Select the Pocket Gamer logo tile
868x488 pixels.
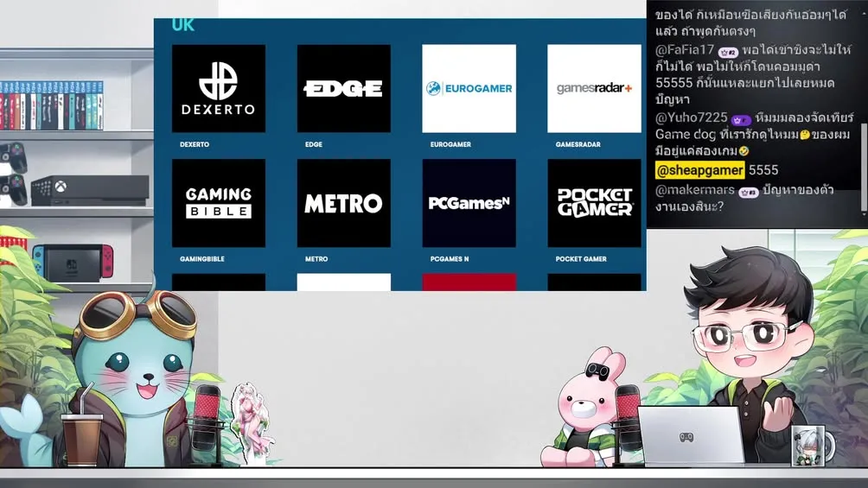click(594, 203)
